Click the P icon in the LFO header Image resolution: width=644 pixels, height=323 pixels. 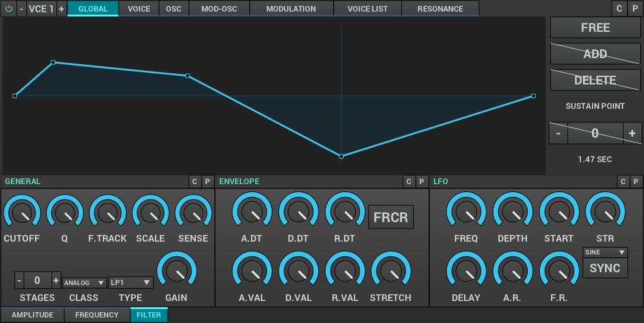636,182
